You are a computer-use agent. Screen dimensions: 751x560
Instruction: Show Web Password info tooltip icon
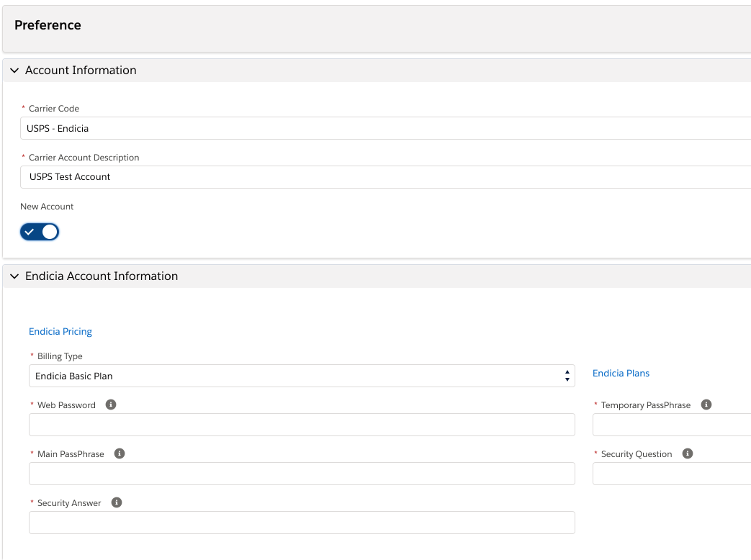click(x=111, y=405)
